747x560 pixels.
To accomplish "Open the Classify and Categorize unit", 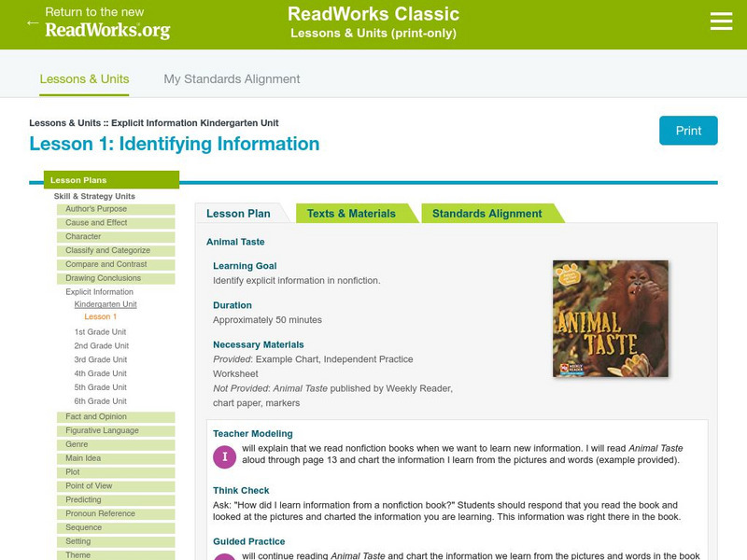I will pos(116,250).
